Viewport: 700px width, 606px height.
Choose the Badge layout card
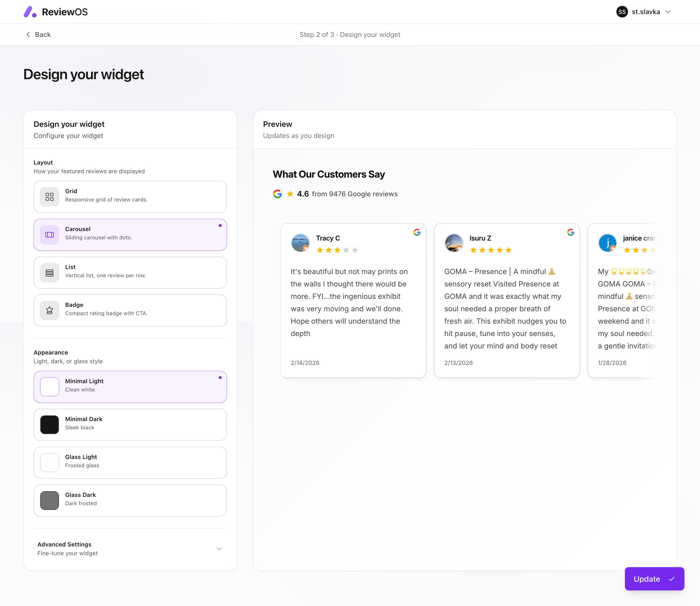tap(130, 311)
